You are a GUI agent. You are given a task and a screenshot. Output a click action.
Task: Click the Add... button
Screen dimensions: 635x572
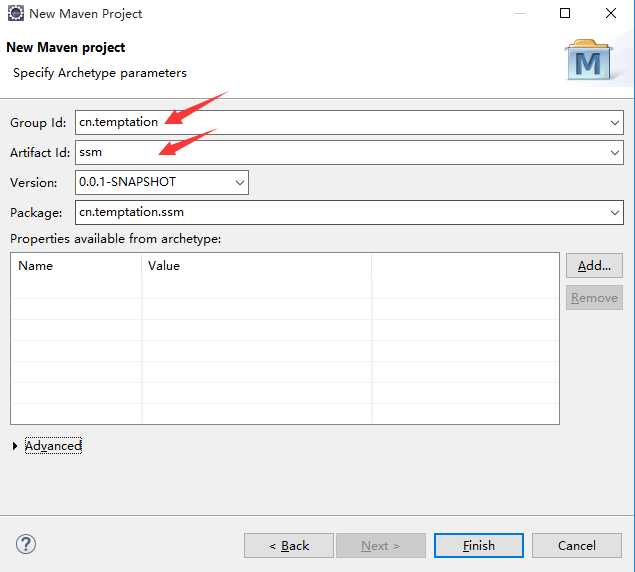pyautogui.click(x=594, y=266)
